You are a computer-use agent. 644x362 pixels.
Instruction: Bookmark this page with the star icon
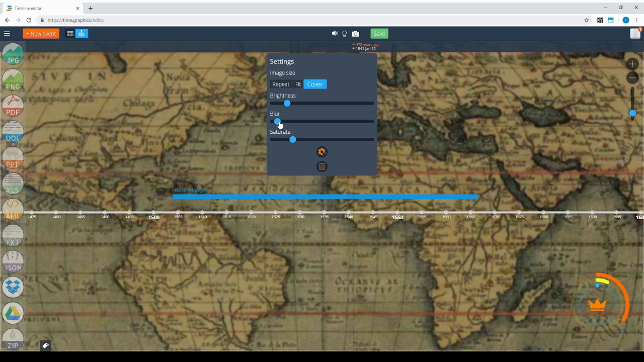[x=587, y=20]
